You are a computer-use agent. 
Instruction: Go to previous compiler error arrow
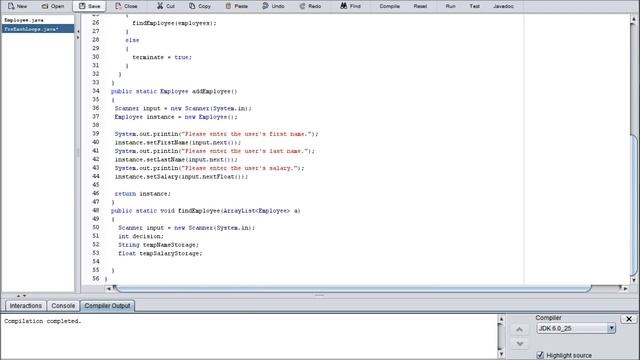520,329
